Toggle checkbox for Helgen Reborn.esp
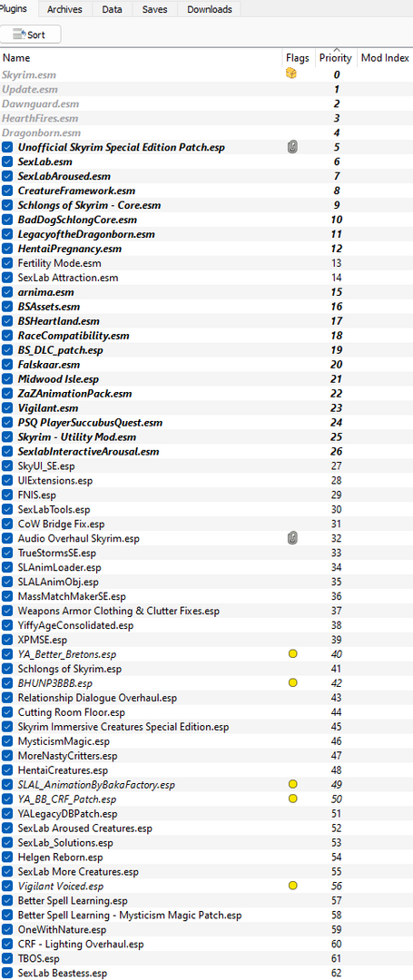Viewport: 413px width, 980px height. pos(7,857)
